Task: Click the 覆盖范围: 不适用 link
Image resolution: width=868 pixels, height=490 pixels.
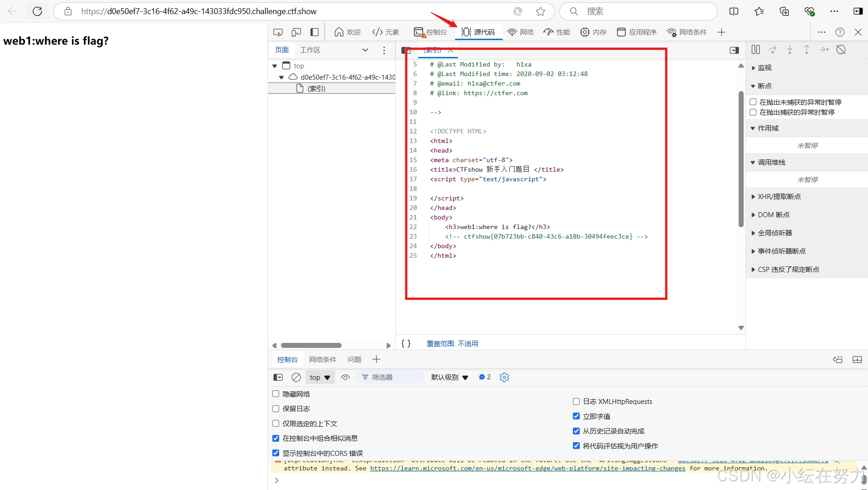Action: (452, 344)
